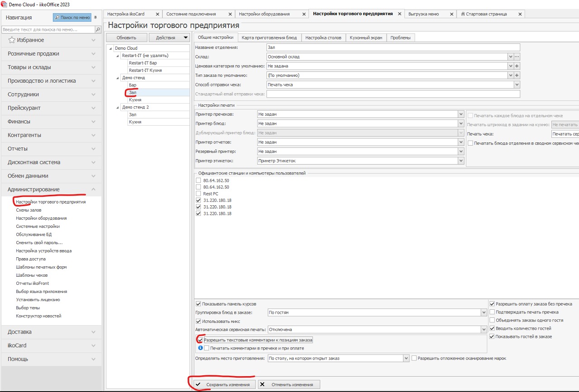Click the blue info icon near Печатать комментарии
Viewport: 579px width, 392px height.
(200, 348)
